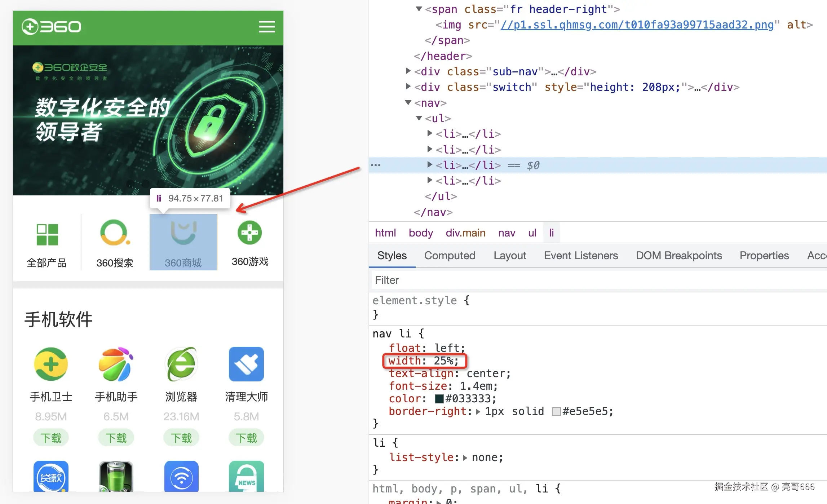Open the Event Listeners tab

point(581,256)
